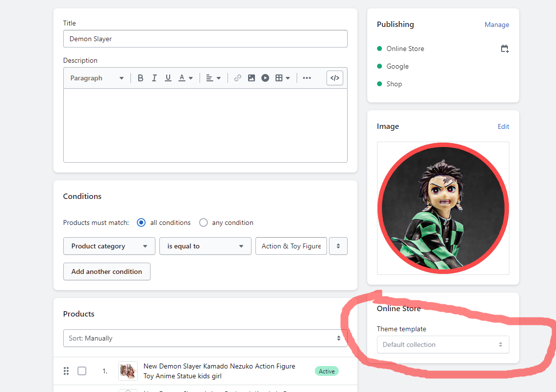Open the Theme template 'Default collection' dropdown
Image resolution: width=556 pixels, height=392 pixels.
point(443,344)
